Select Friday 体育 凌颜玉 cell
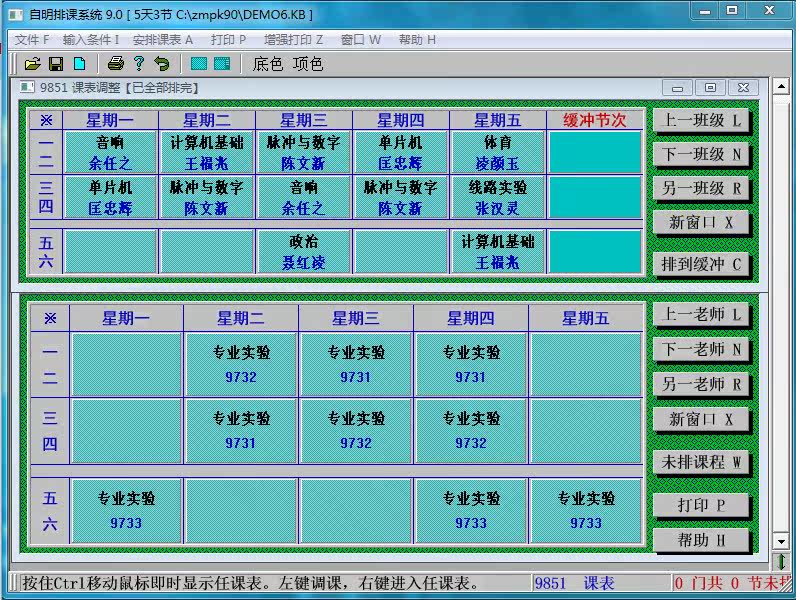Viewport: 796px width, 600px height. (498, 152)
